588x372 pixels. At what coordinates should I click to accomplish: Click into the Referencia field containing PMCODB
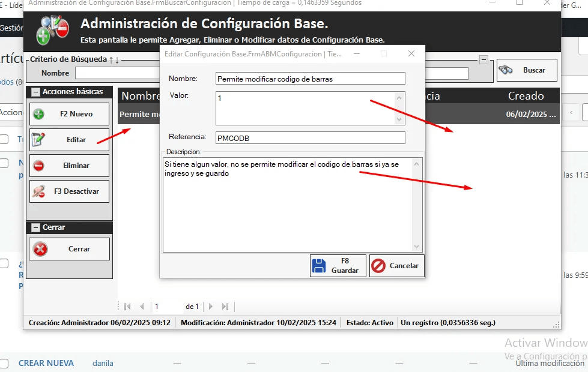click(310, 138)
